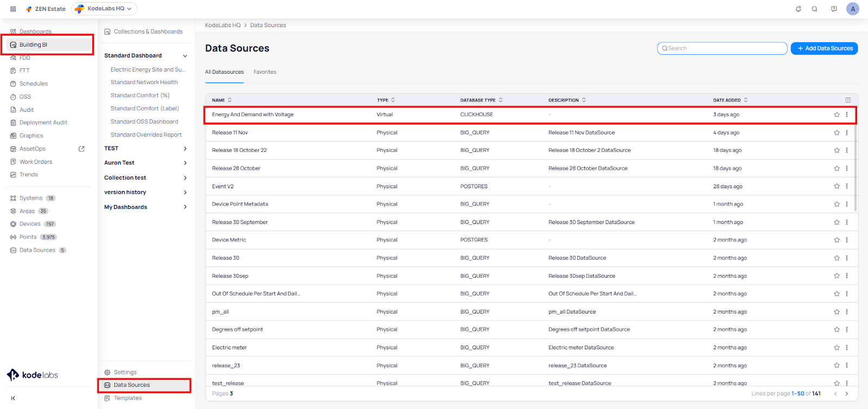Open the apps grid menu icon
Image resolution: width=868 pixels, height=409 pixels.
(x=13, y=9)
